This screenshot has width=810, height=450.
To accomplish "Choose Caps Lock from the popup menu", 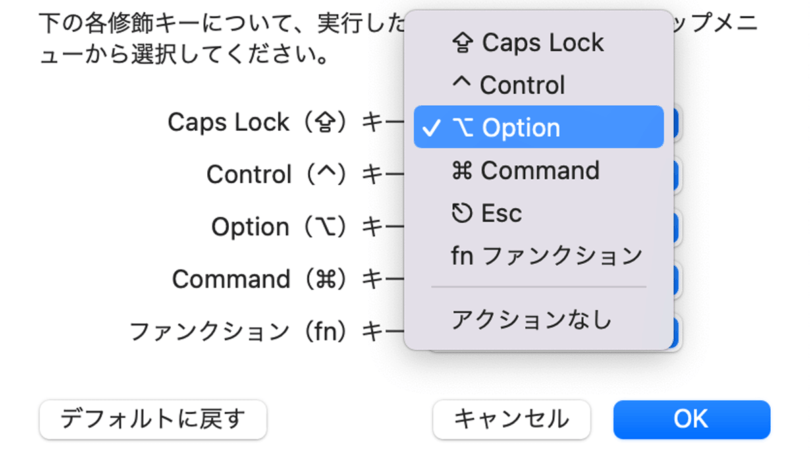I will [x=540, y=42].
